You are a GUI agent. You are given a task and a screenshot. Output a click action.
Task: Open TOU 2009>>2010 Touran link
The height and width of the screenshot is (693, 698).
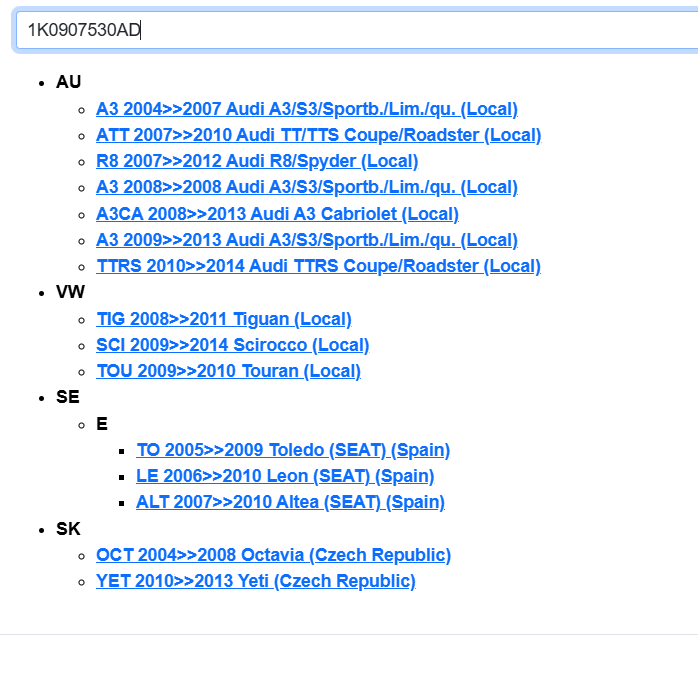228,371
